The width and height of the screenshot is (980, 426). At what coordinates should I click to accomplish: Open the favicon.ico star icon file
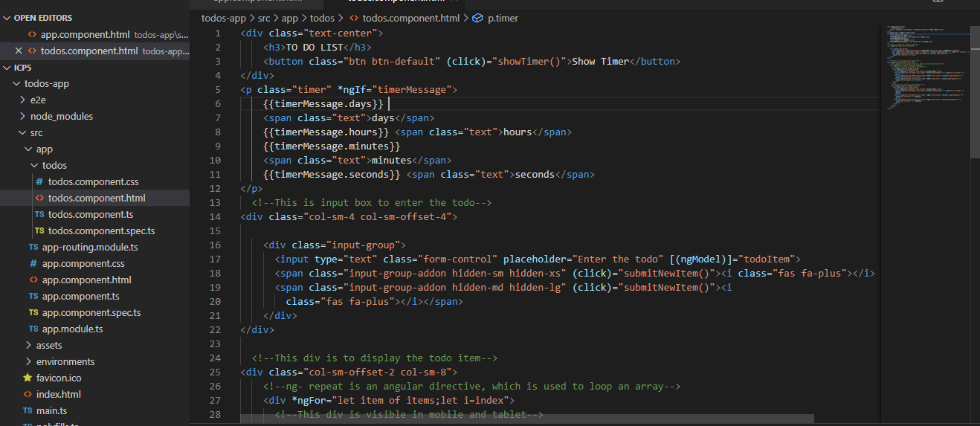point(28,378)
